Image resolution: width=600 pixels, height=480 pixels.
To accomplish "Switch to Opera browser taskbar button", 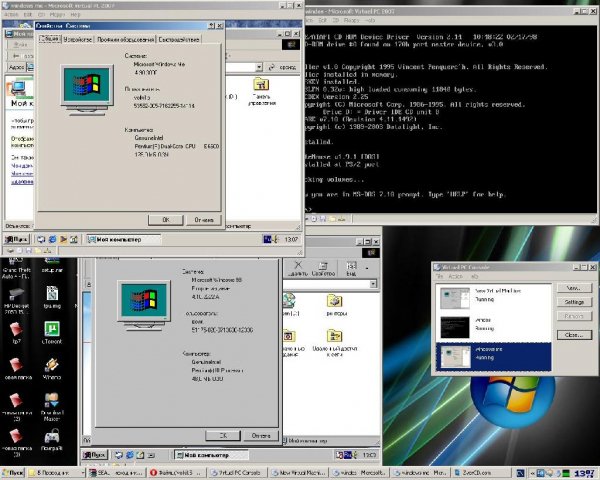I will click(176, 473).
